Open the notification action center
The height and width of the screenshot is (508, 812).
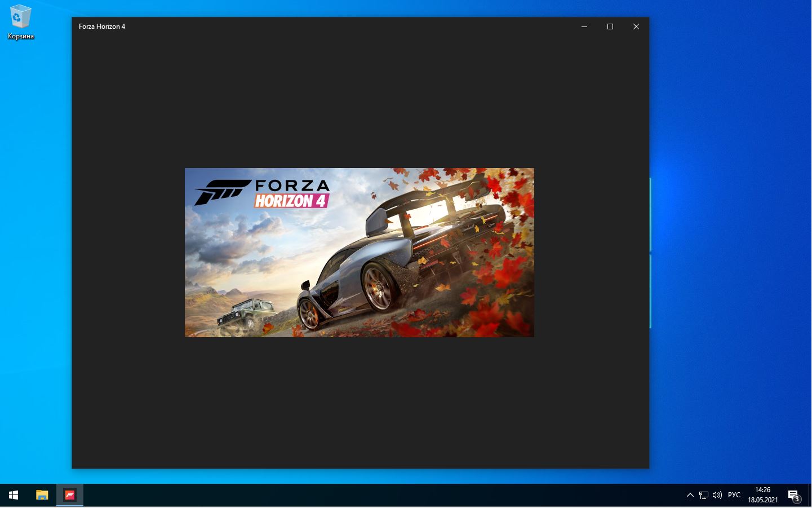tap(794, 496)
